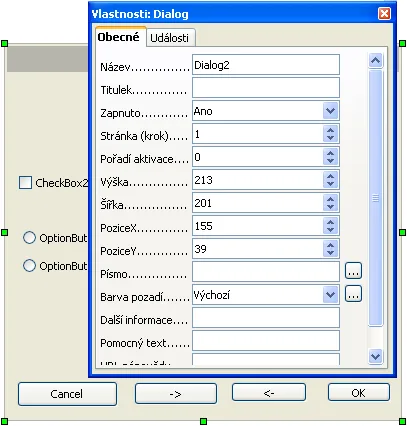Click the empty Titulek input field
The width and height of the screenshot is (407, 426).
tap(266, 88)
